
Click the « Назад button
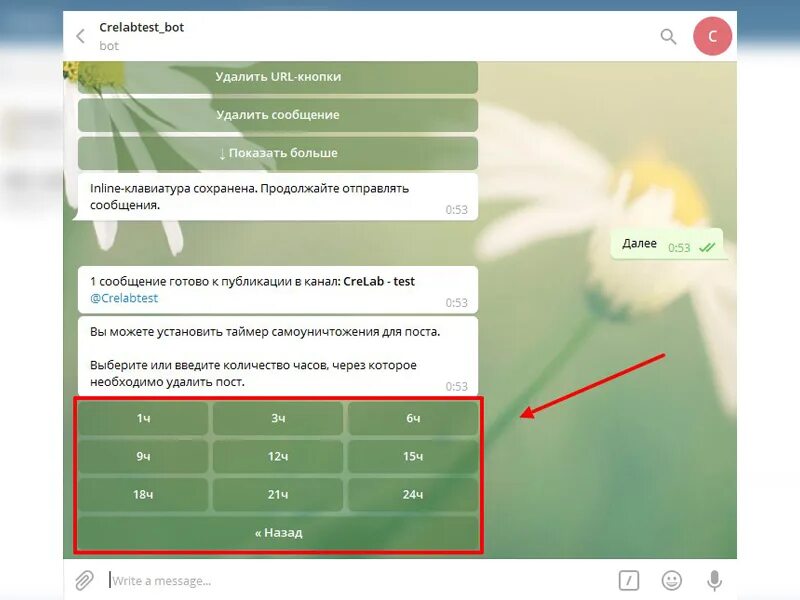(278, 533)
